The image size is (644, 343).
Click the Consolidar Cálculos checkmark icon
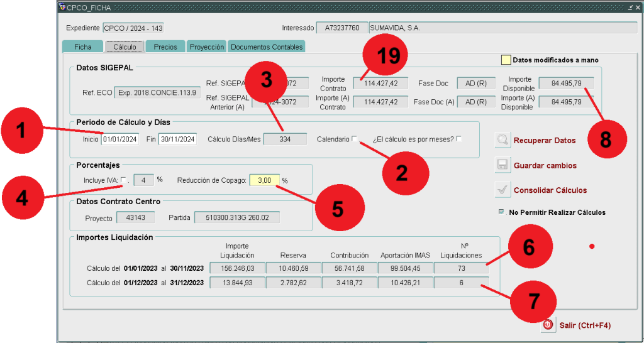click(x=502, y=190)
